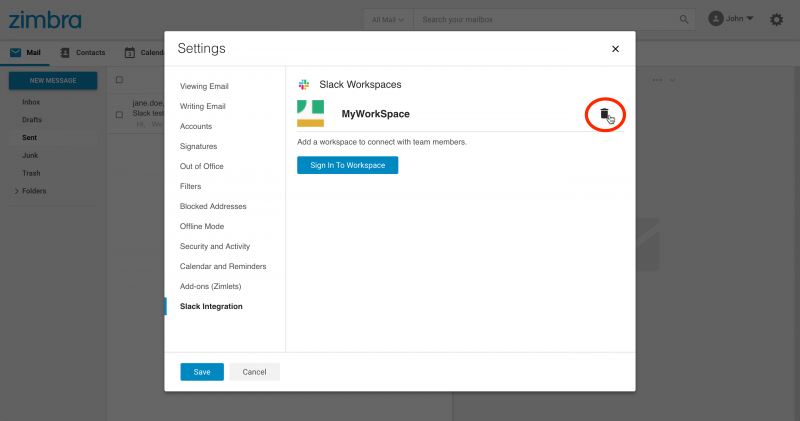Viewport: 800px width, 421px height.
Task: Switch to the Contacts tab label
Action: 90,53
